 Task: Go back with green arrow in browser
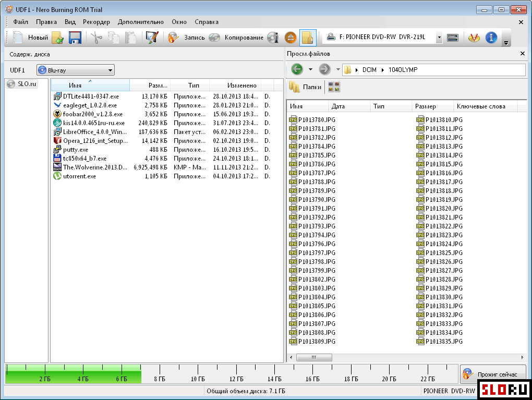297,69
